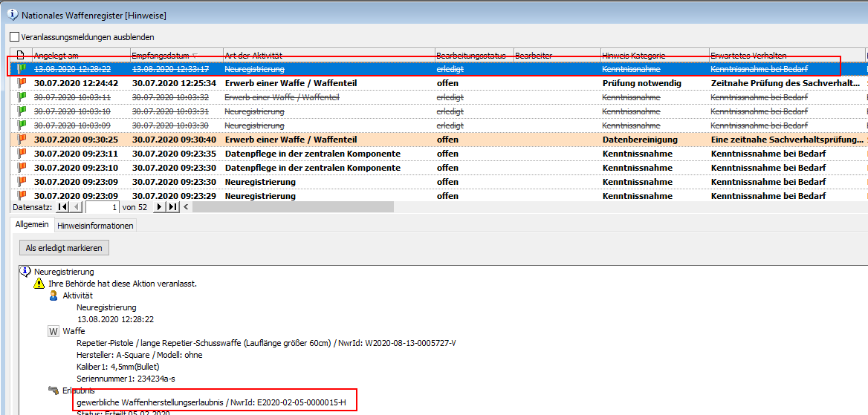Click the previous record arrow
This screenshot has height=415, width=868.
click(x=75, y=207)
